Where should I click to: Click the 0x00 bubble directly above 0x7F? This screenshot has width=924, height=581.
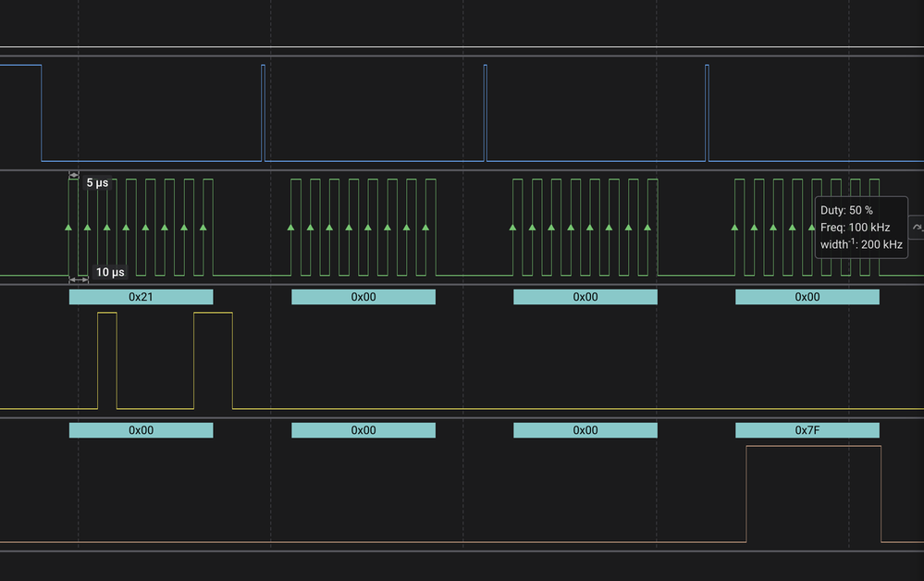(807, 297)
